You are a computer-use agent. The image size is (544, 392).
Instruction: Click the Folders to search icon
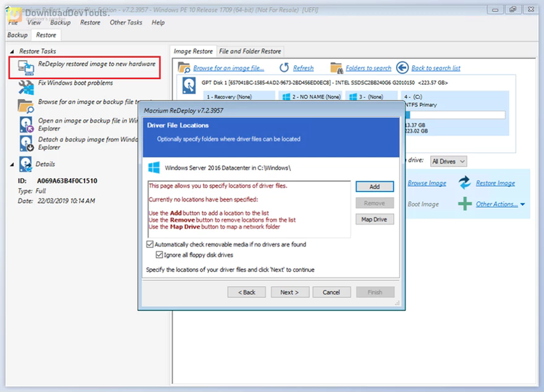pyautogui.click(x=336, y=67)
